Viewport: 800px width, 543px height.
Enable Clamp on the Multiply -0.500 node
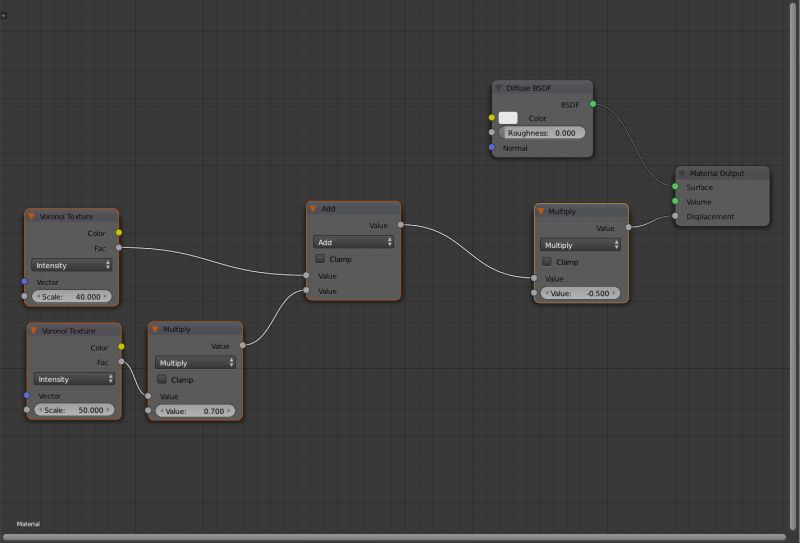547,261
